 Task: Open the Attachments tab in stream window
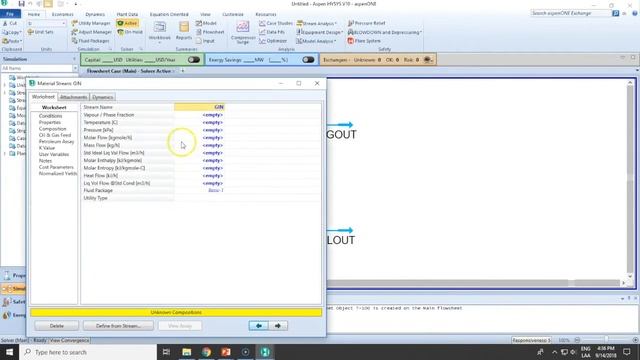73,97
